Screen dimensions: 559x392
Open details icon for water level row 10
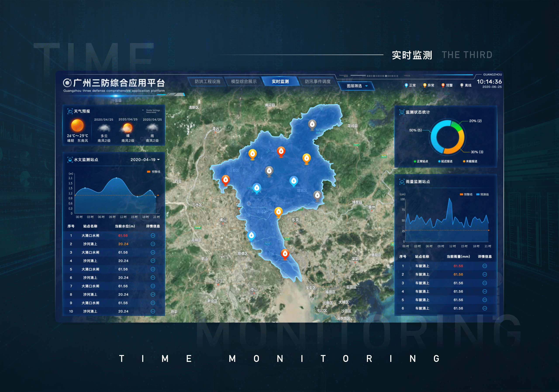point(153,311)
